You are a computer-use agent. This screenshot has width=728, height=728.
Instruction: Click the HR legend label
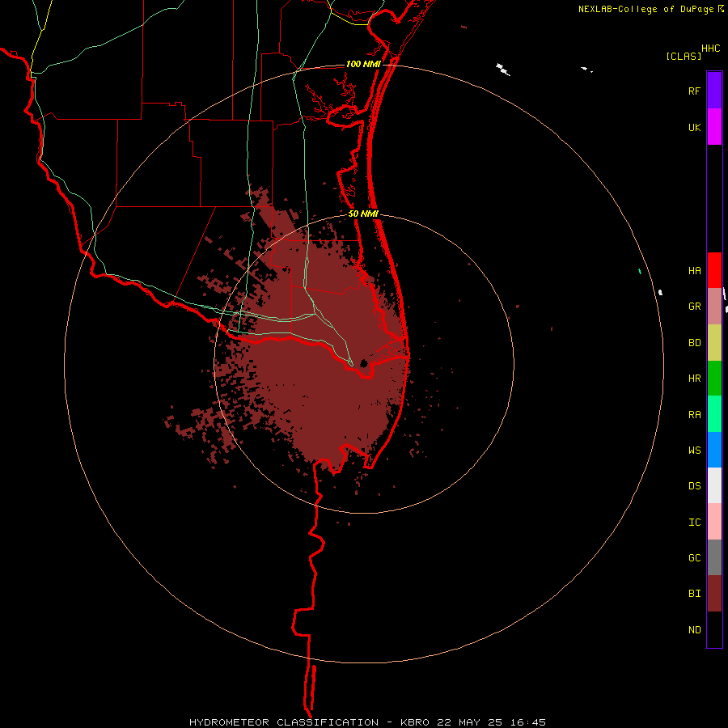(694, 379)
